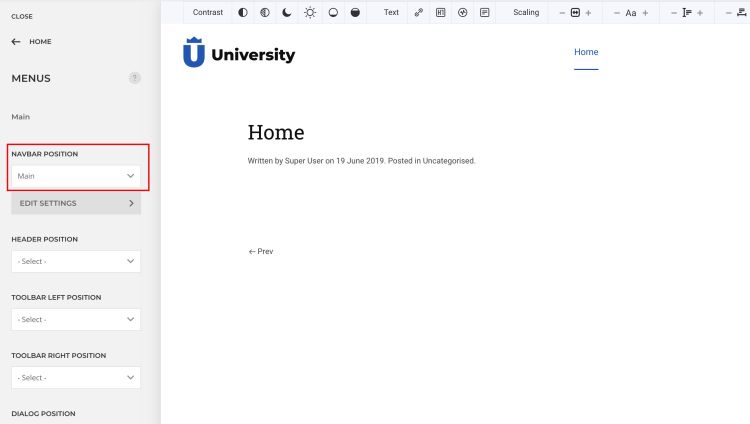The image size is (750, 424).
Task: Toggle the half-circle contrast mode icon
Action: 243,12
